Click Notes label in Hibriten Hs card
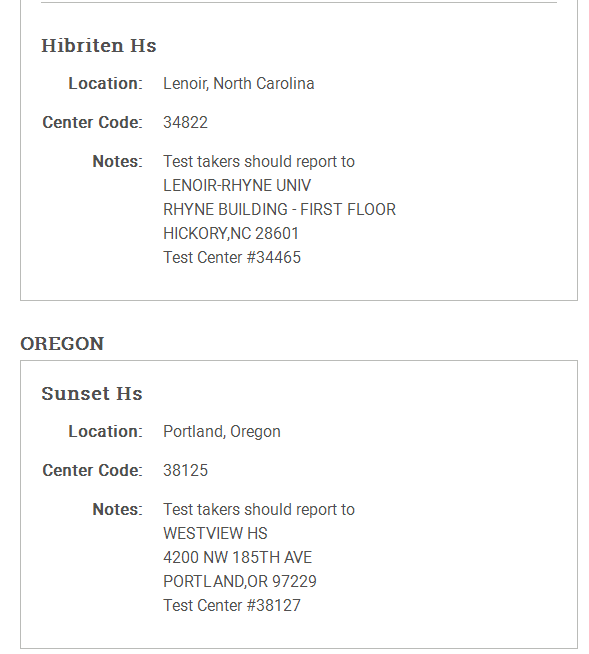 point(117,161)
